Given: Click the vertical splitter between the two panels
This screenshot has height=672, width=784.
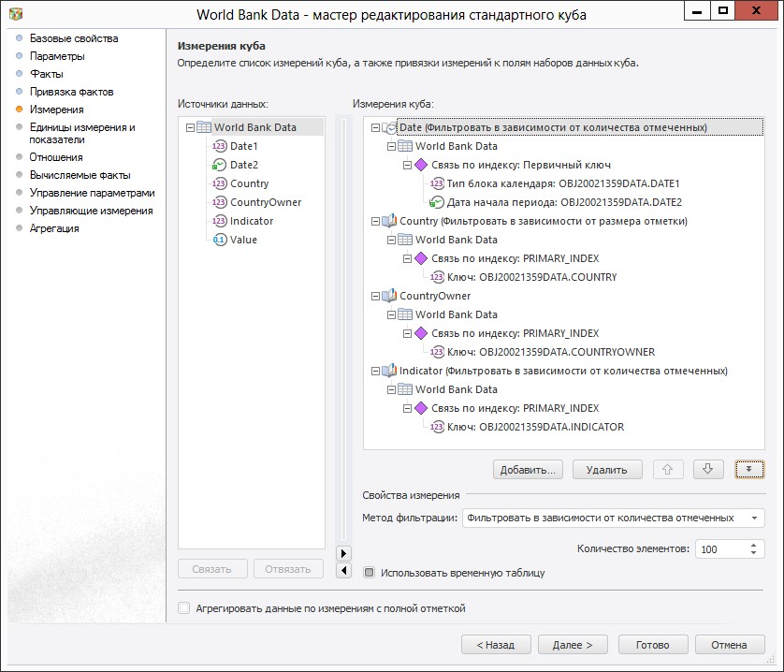Looking at the screenshot, I should point(343,330).
